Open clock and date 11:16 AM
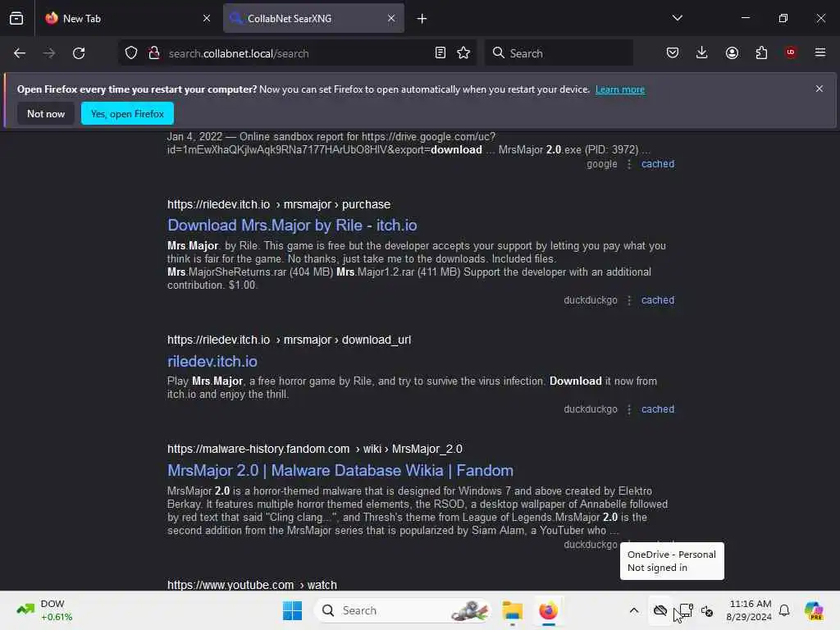Viewport: 840px width, 630px height. (x=749, y=610)
